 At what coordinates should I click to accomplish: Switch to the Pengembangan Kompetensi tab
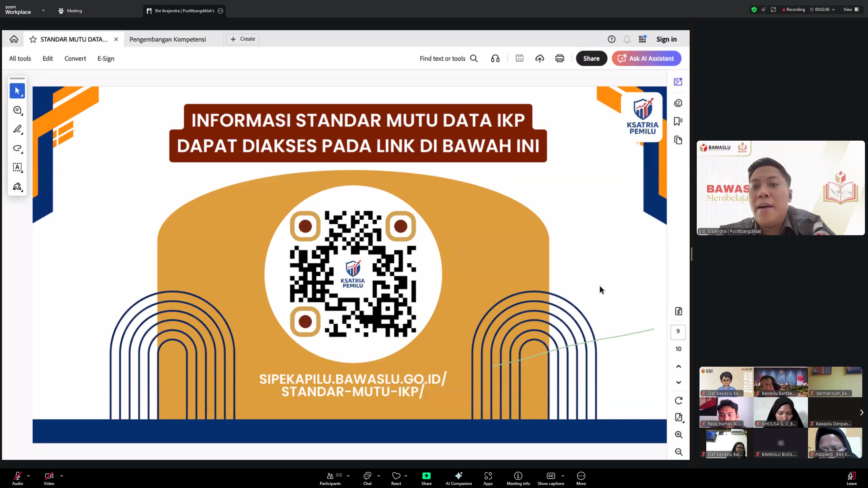(167, 39)
